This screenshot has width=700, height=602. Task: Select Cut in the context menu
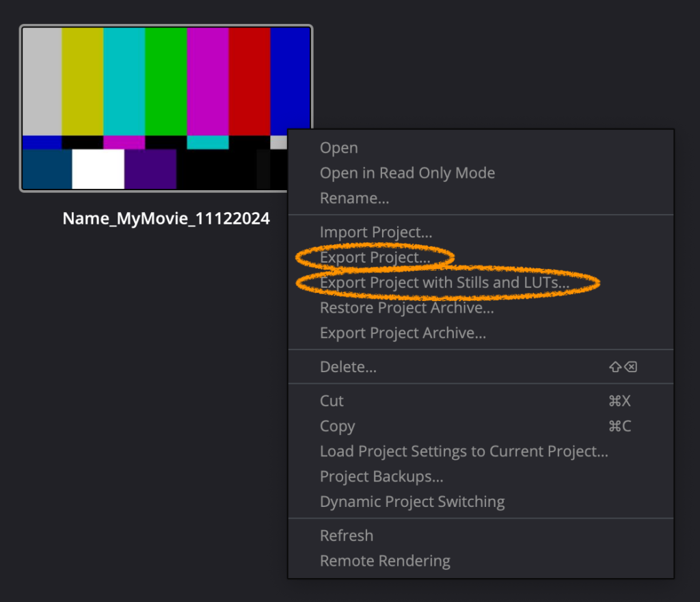[332, 401]
